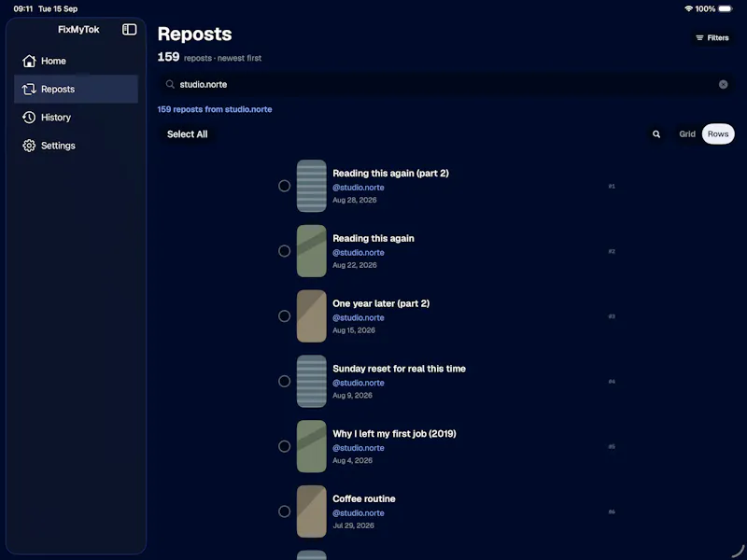
Task: Select the 'Reading this again (part 2)' repost
Action: pos(285,186)
